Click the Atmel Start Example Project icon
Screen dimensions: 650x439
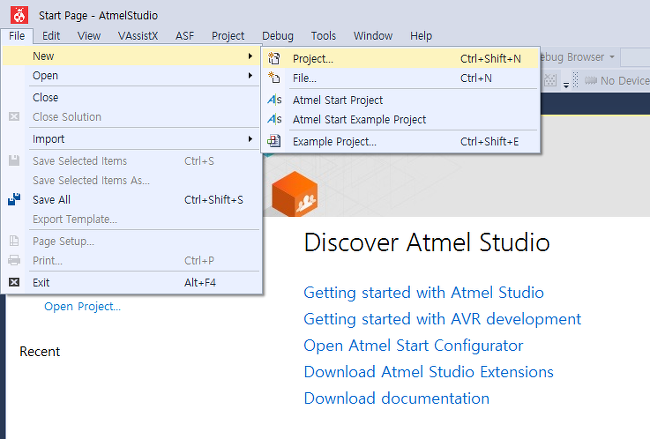pyautogui.click(x=274, y=119)
